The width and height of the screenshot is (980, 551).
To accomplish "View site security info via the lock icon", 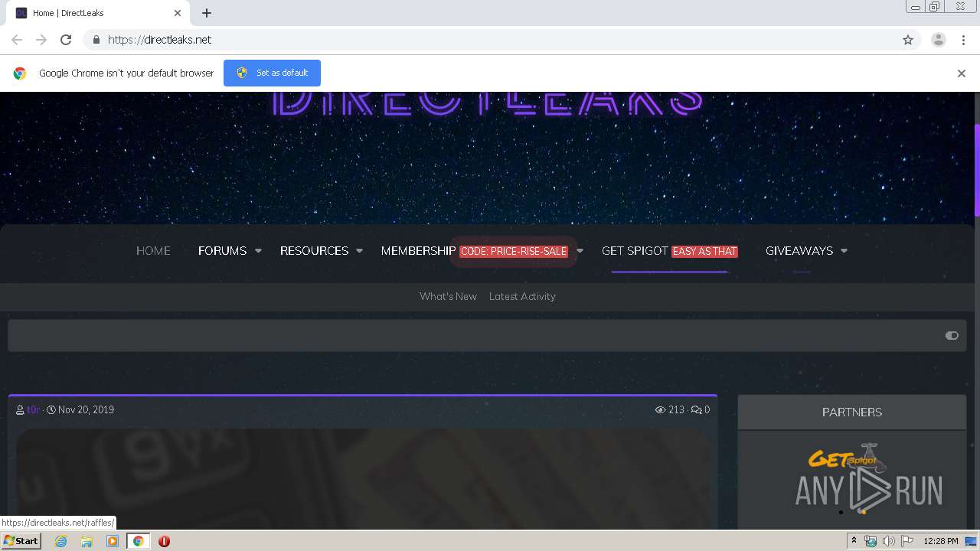I will click(x=96, y=40).
